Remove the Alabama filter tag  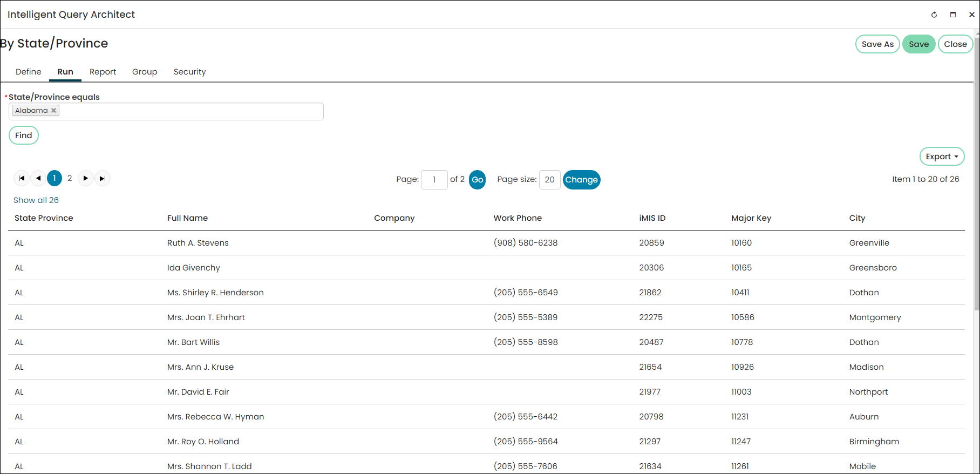pos(53,111)
